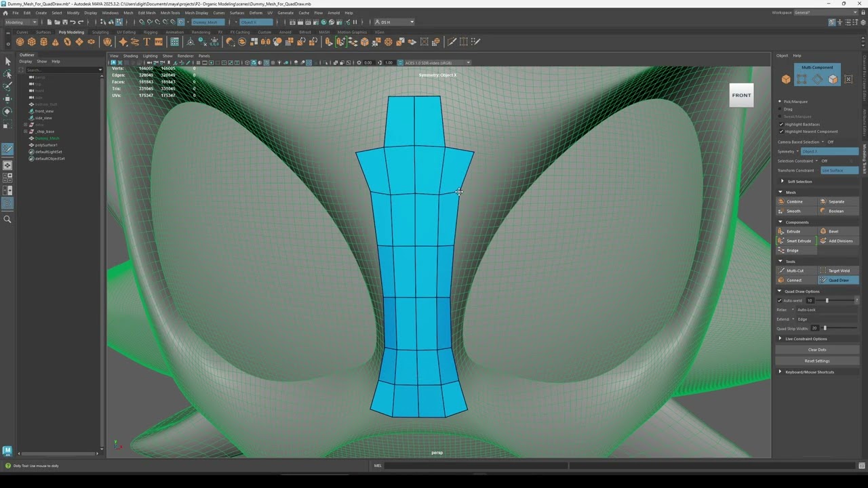Create a polygon cylinder from shelf
Viewport: 868px width, 488px height.
click(x=43, y=42)
